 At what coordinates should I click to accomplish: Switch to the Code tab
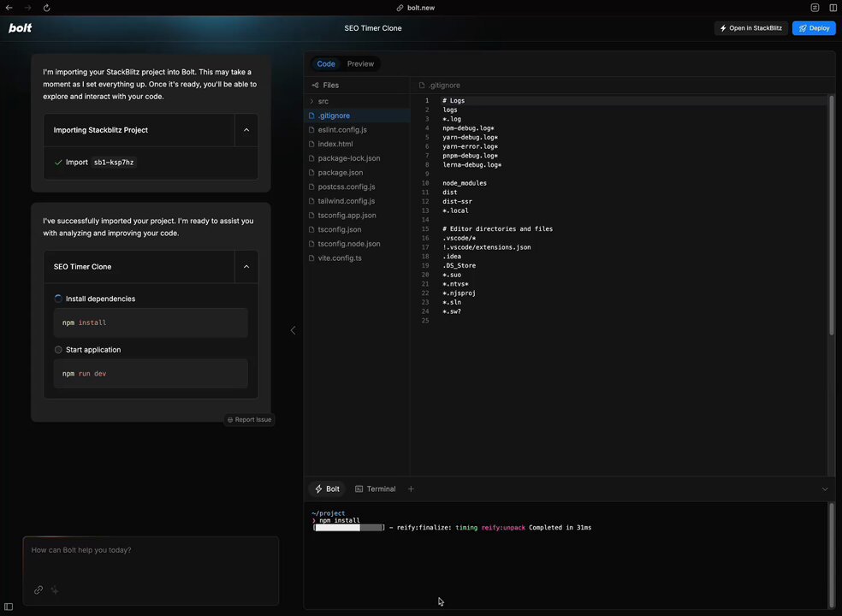pyautogui.click(x=326, y=64)
